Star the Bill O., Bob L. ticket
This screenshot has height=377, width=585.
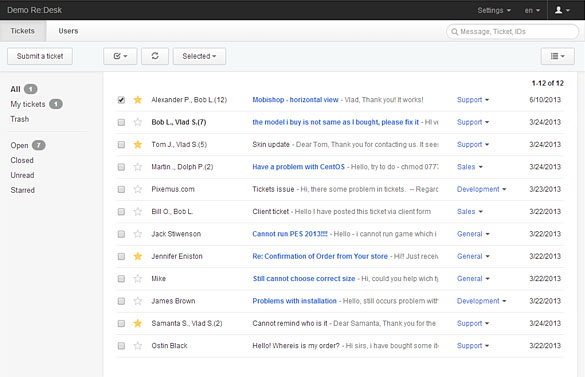tap(138, 212)
